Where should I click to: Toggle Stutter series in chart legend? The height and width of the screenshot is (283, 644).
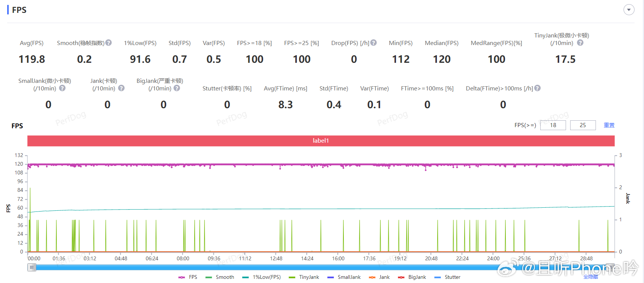448,277
